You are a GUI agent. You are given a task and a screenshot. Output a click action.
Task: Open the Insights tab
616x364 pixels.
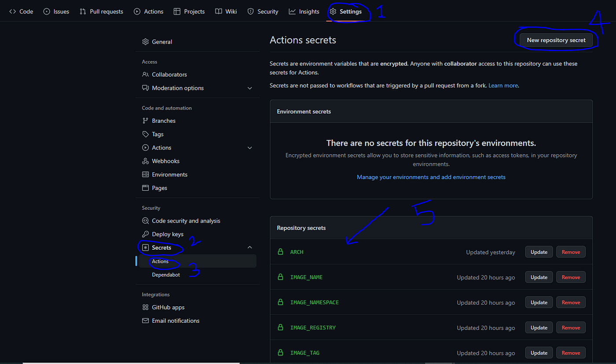[304, 11]
